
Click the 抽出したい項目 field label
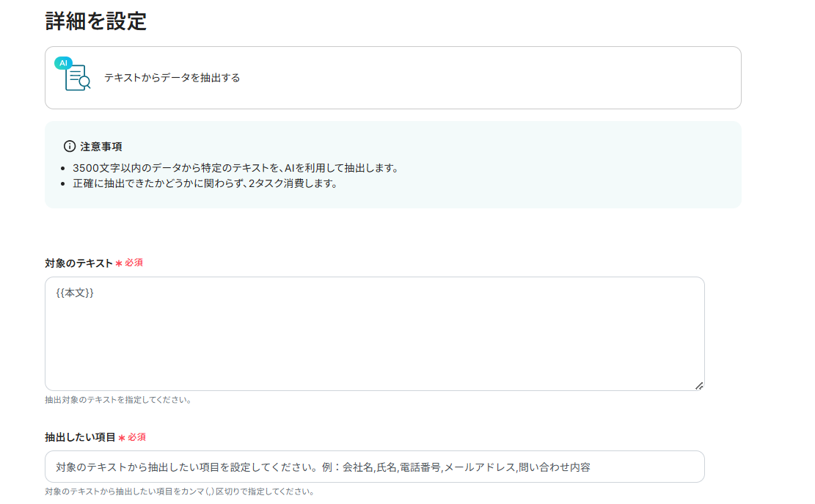80,437
